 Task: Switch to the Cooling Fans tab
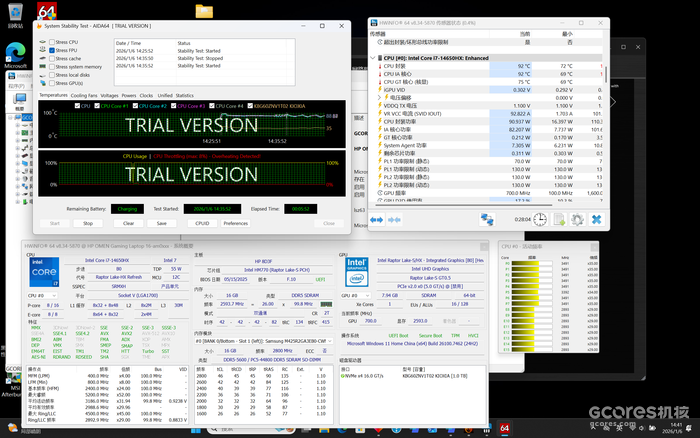[84, 96]
